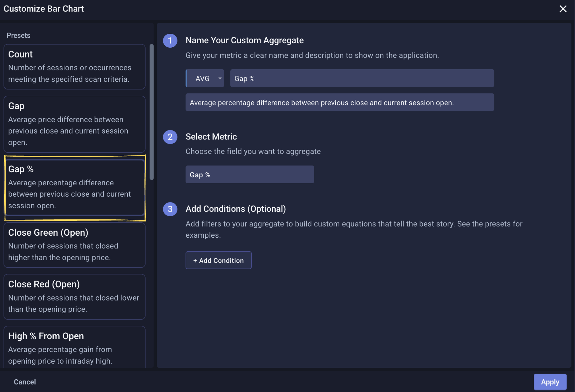Click the Presets heading label

[18, 36]
